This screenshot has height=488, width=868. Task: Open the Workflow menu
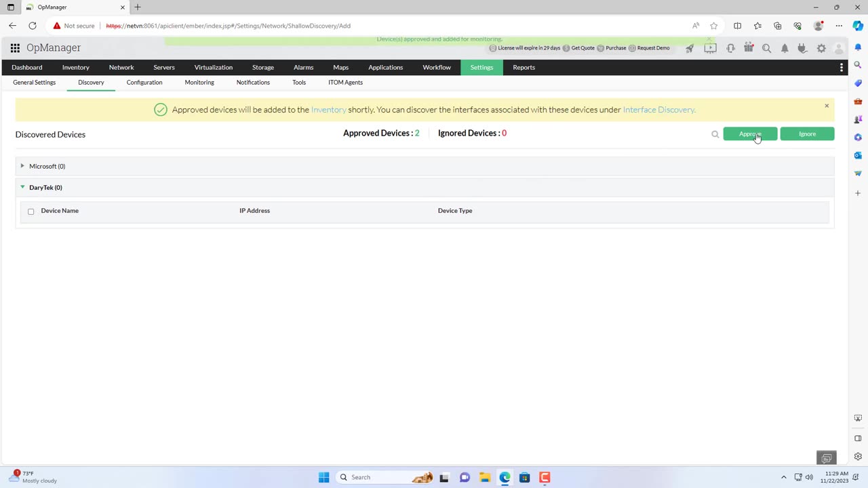pyautogui.click(x=437, y=68)
